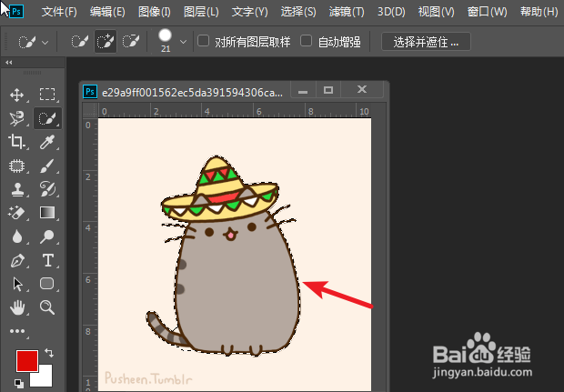Click the Photoshop Ps logo icon

coord(16,12)
